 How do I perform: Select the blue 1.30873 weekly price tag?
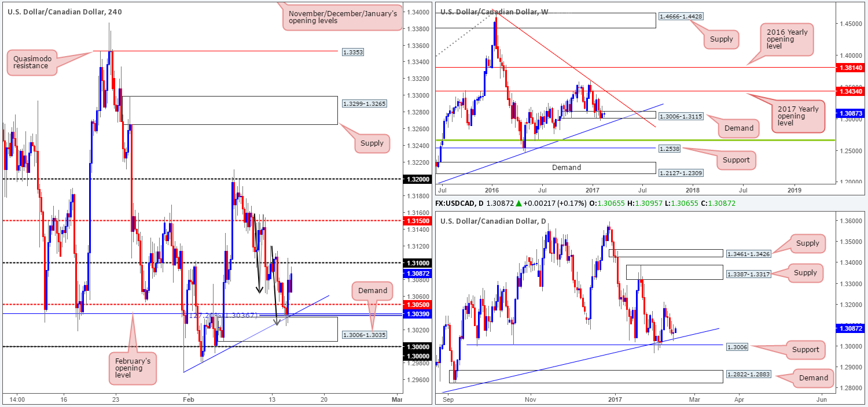point(851,114)
